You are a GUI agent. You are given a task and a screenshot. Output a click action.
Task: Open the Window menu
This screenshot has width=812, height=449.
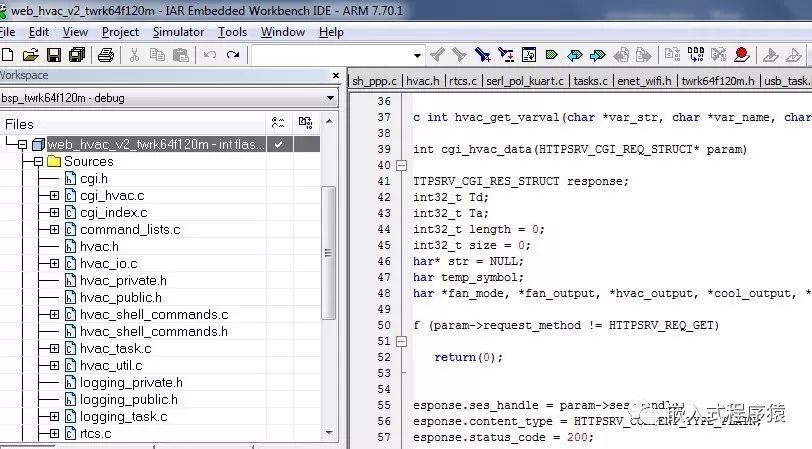[x=283, y=32]
